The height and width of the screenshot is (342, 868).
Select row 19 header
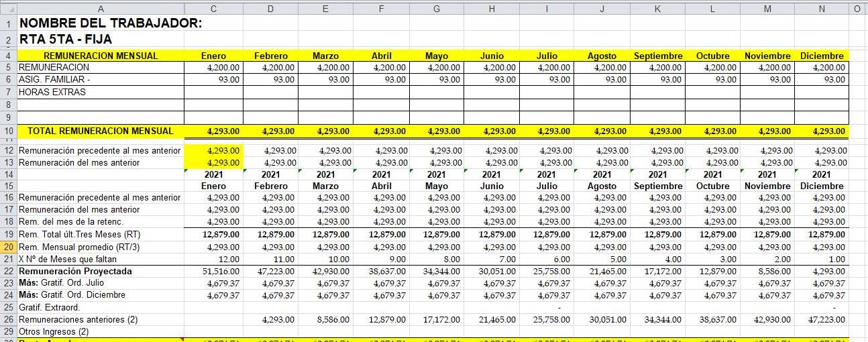click(x=8, y=235)
